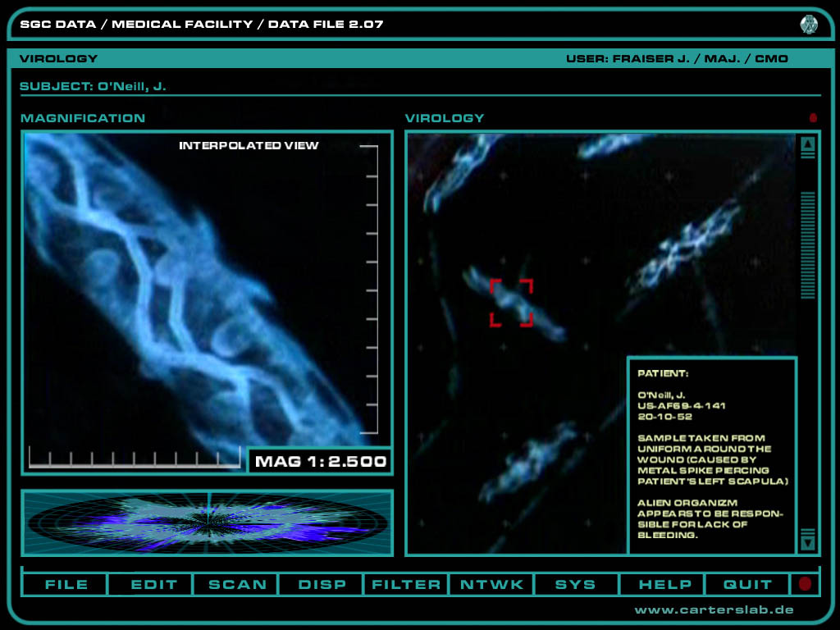
Task: Click the USER: FRAISER J. / MAJ. / CMO text
Action: [x=677, y=58]
